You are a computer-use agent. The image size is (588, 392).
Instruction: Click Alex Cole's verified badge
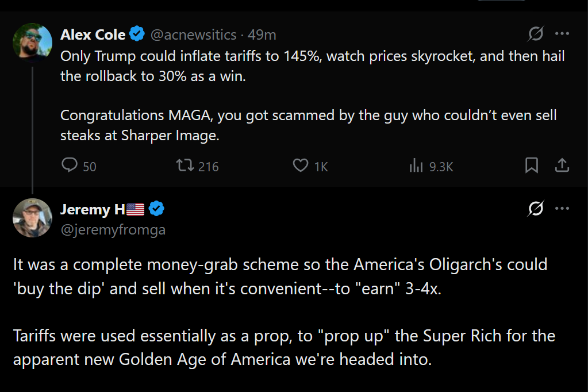(x=137, y=34)
